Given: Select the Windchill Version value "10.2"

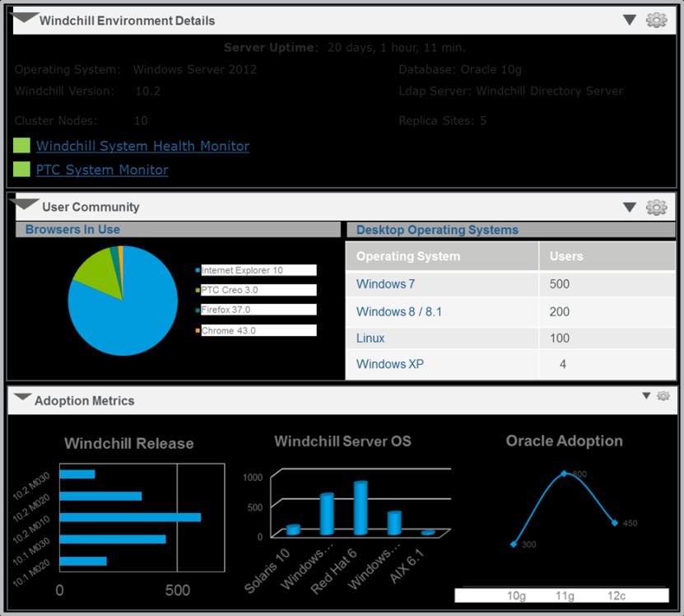Looking at the screenshot, I should pyautogui.click(x=148, y=91).
